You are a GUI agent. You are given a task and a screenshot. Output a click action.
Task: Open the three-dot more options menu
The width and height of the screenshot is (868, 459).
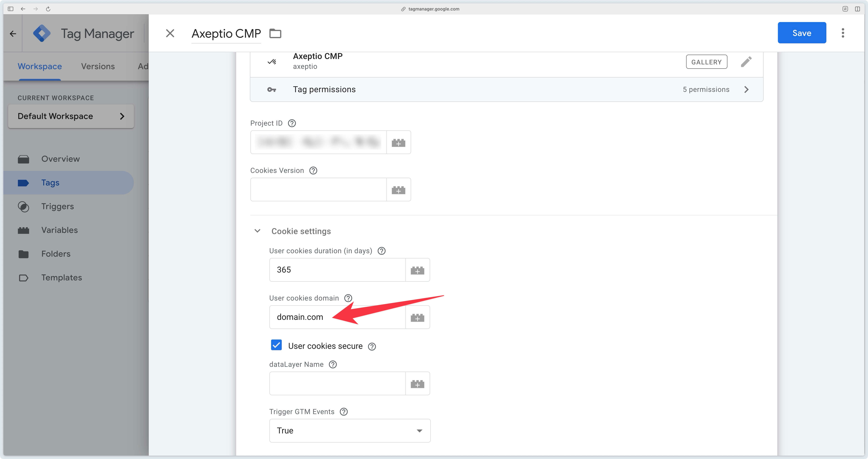pos(843,33)
